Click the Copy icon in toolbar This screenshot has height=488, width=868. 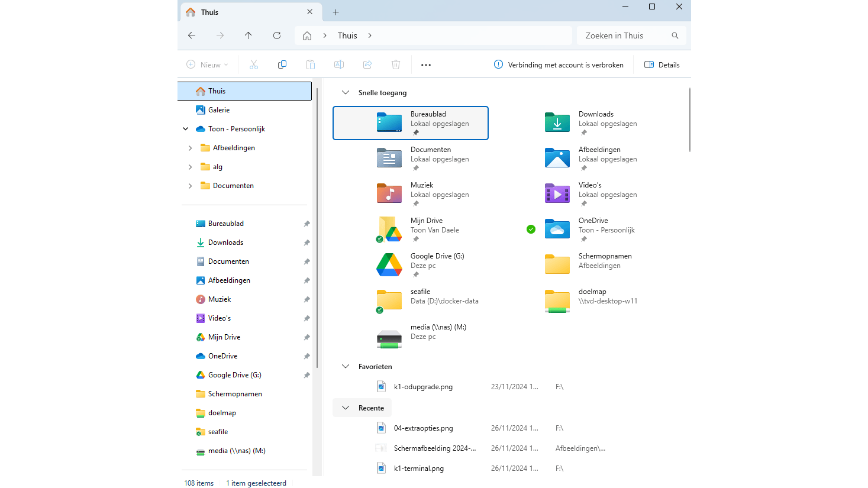click(282, 64)
